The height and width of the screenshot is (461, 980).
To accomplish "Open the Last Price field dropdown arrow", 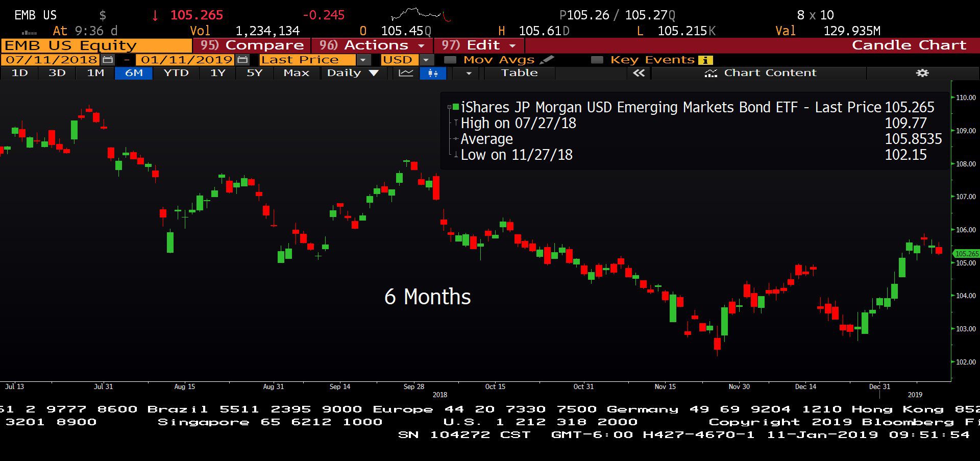I will [x=363, y=60].
